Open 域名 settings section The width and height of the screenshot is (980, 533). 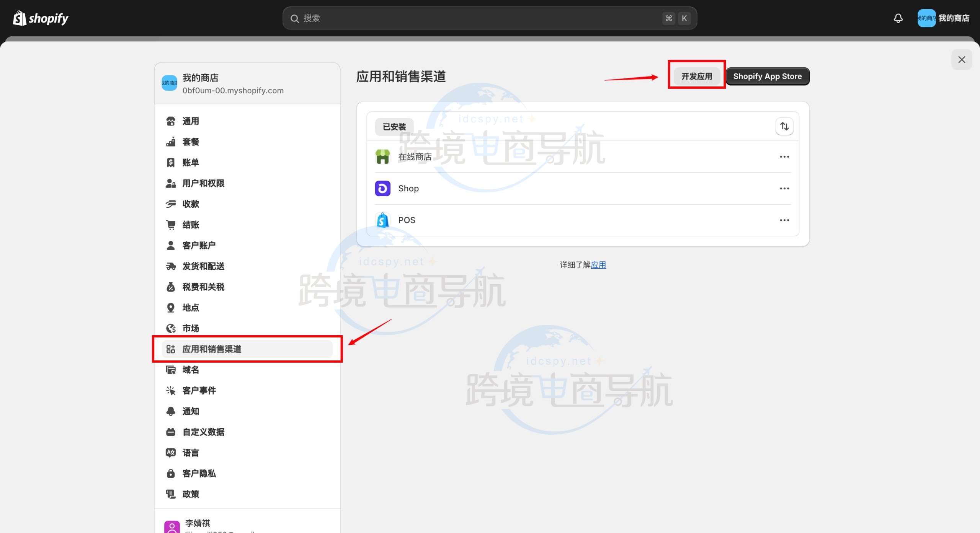pyautogui.click(x=191, y=370)
